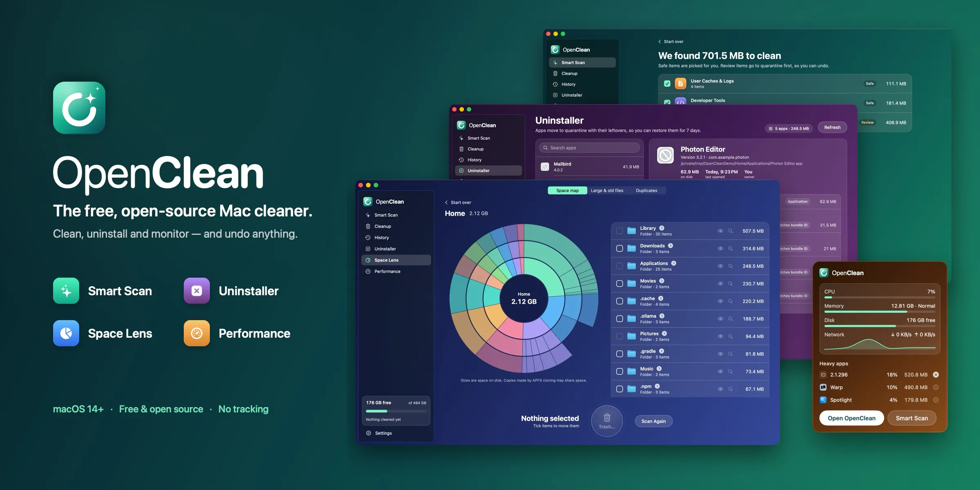Viewport: 980px width, 490px height.
Task: Expand the .gradle folder via its arrow
Action: tap(661, 351)
